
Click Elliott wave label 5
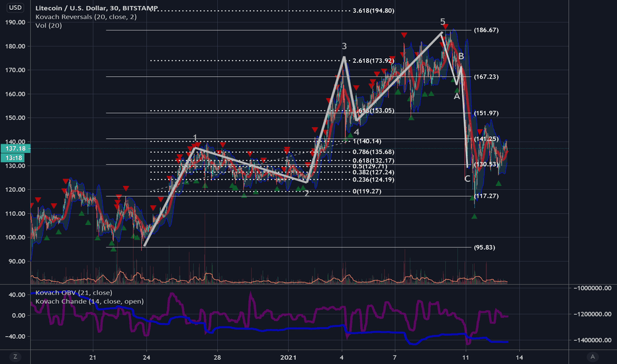(443, 22)
